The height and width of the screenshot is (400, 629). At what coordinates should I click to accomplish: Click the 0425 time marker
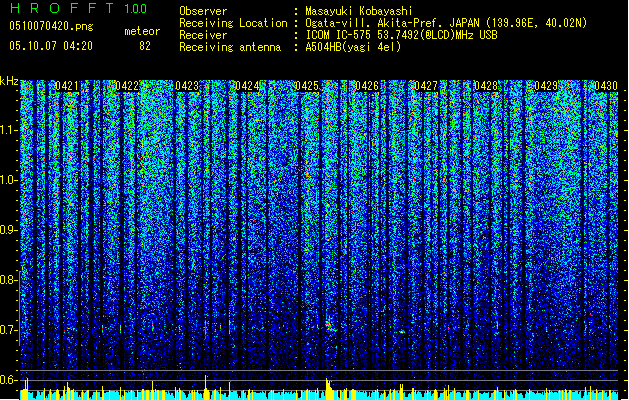pos(307,86)
